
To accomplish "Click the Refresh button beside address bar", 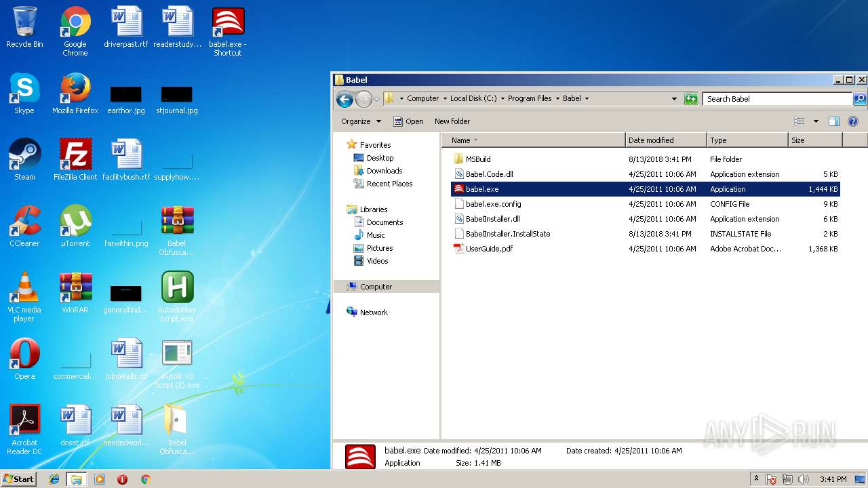I will 691,99.
